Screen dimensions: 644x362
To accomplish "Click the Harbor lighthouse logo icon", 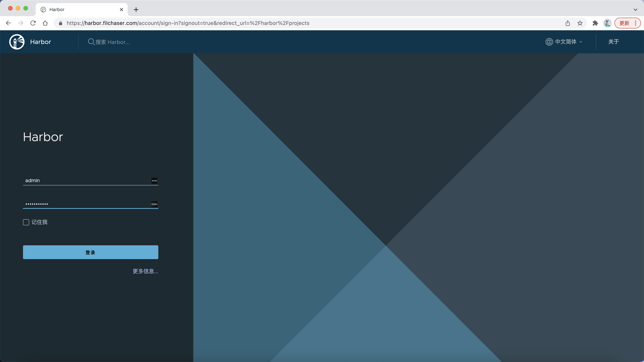I will pos(17,42).
